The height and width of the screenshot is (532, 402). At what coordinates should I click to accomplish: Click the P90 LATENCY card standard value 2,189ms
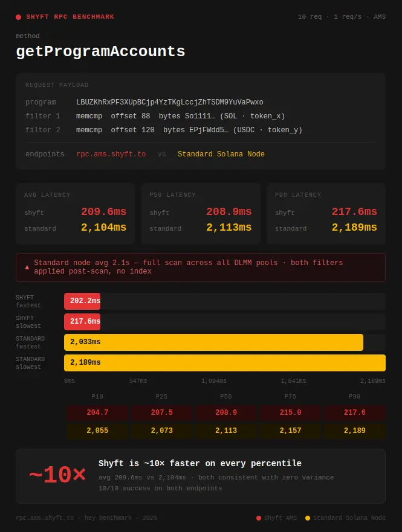click(354, 227)
